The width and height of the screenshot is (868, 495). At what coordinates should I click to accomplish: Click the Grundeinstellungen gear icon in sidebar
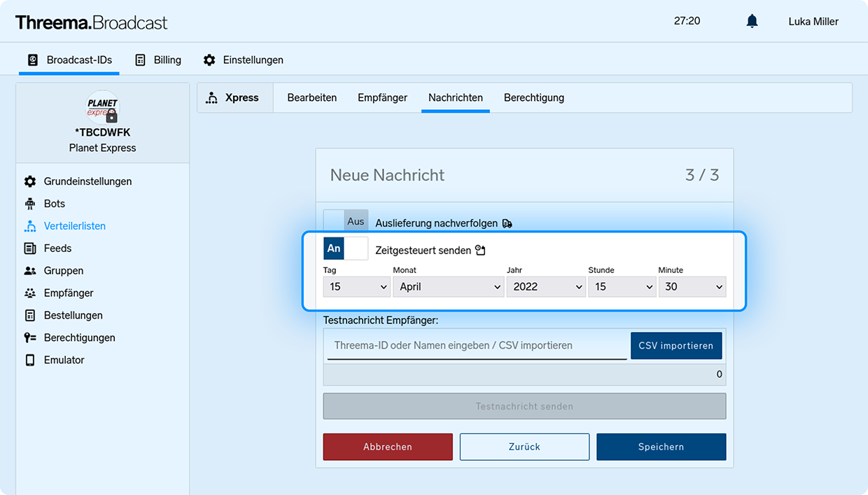pos(30,181)
